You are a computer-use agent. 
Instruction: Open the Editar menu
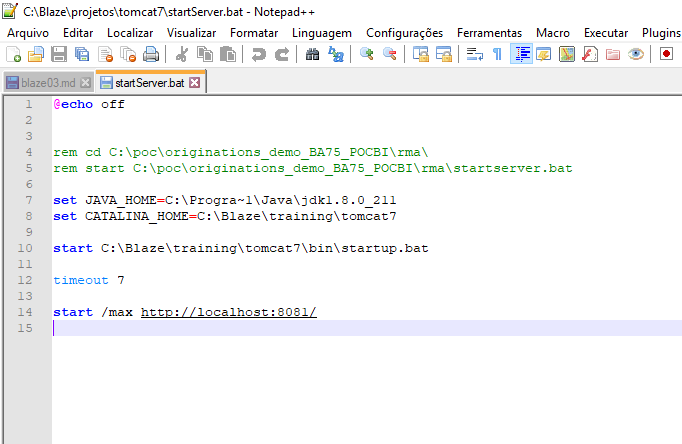point(78,33)
